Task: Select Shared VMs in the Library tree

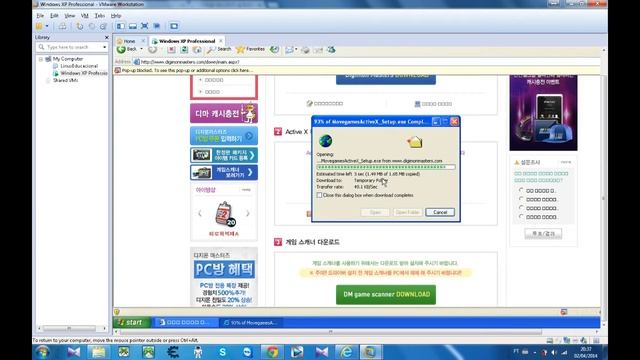Action: [x=65, y=80]
